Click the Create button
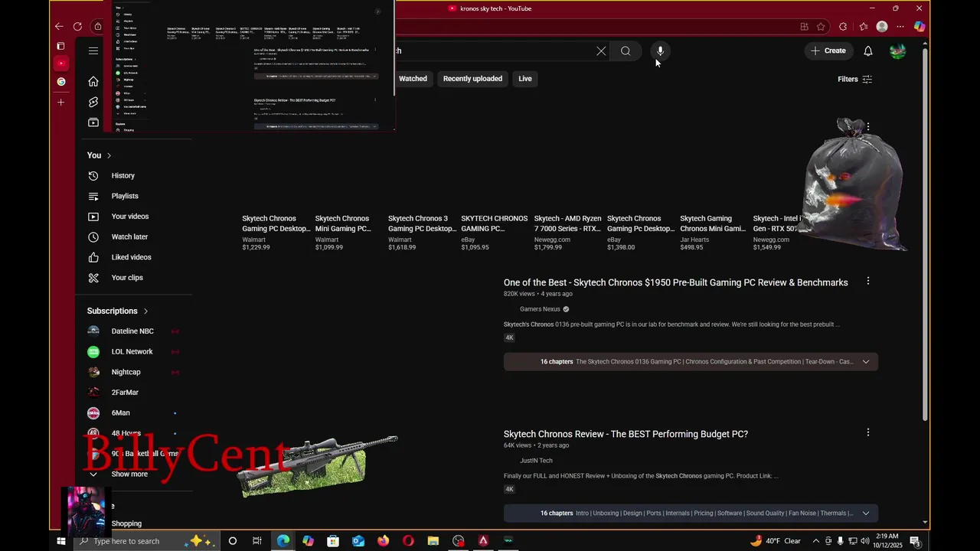The width and height of the screenshot is (980, 551). [828, 51]
